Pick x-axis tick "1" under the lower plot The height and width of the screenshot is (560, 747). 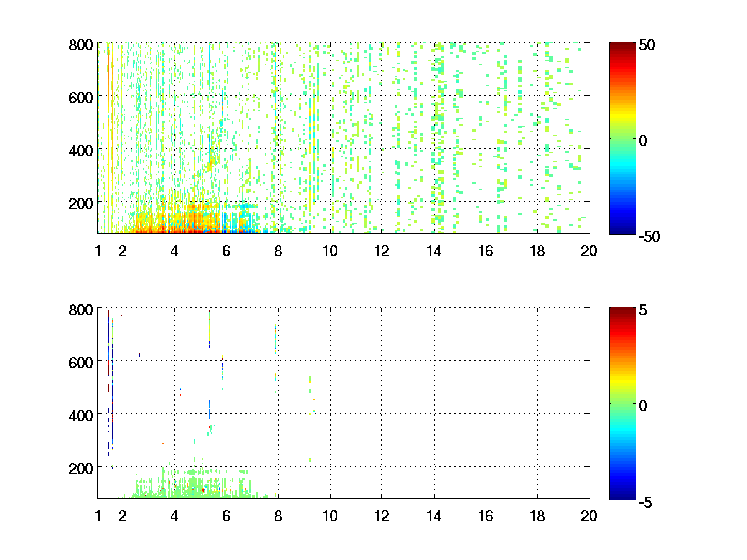pos(98,516)
